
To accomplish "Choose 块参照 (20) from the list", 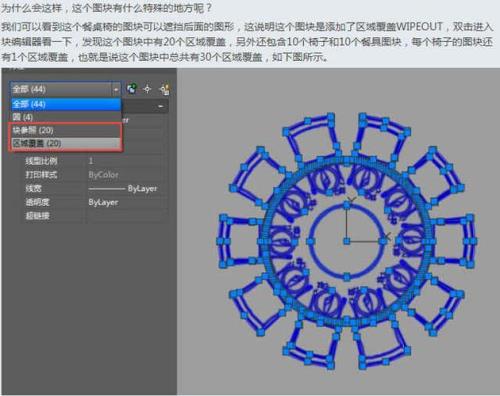I will pos(66,130).
